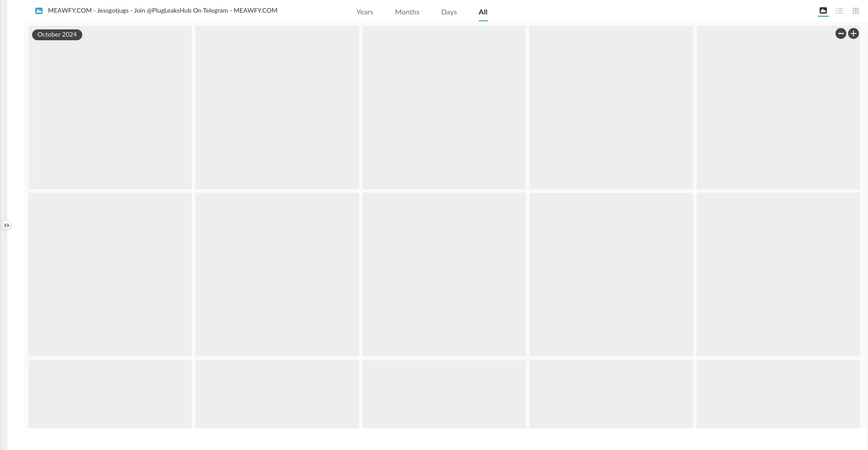Open the middle thumbnail in the bottom row
This screenshot has height=450, width=868.
[x=444, y=393]
